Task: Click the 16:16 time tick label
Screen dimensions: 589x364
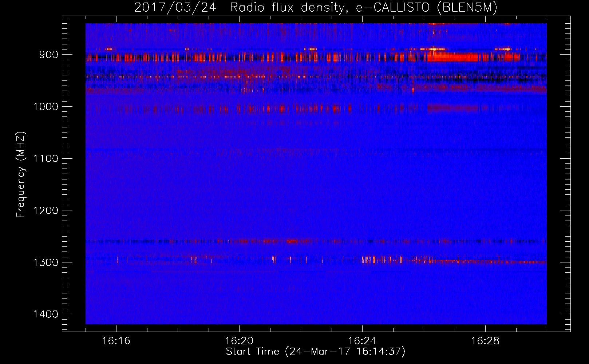Action: pyautogui.click(x=116, y=341)
